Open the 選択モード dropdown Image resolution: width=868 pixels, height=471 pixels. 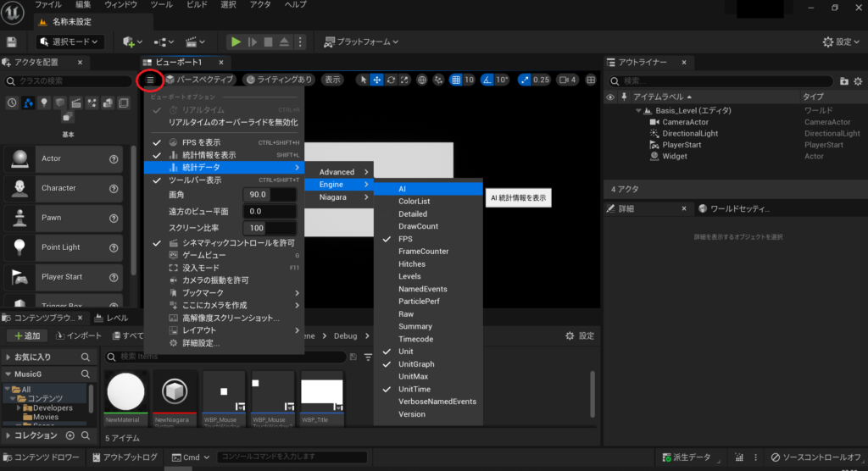70,42
